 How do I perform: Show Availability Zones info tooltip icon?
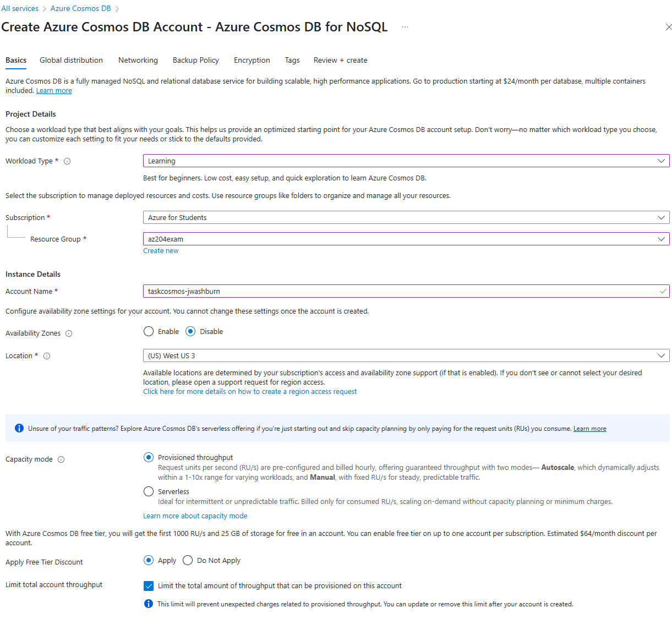point(69,333)
